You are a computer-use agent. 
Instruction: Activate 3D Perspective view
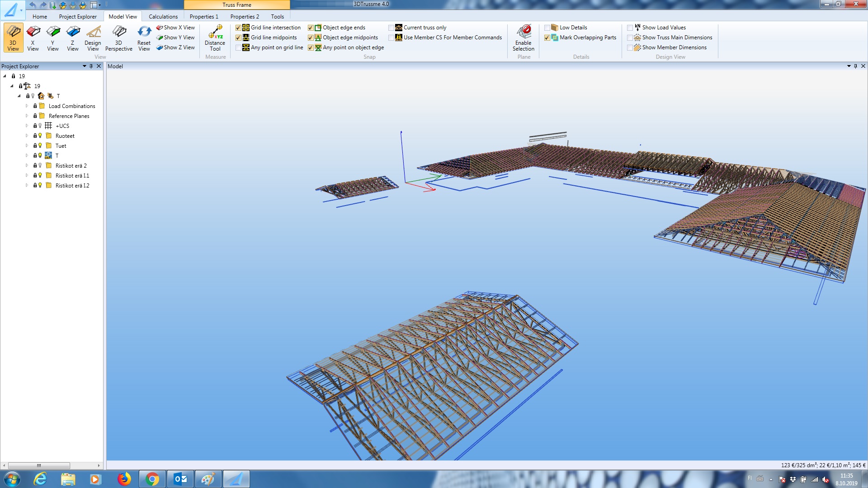point(118,37)
